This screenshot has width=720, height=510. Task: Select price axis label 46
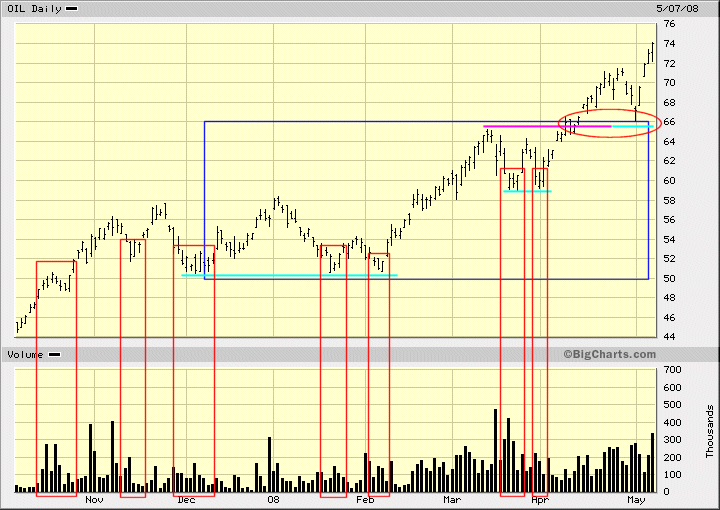click(x=669, y=317)
